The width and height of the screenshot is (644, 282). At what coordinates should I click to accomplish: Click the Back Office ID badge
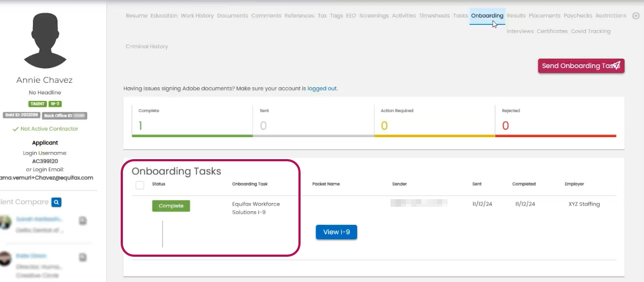[65, 116]
